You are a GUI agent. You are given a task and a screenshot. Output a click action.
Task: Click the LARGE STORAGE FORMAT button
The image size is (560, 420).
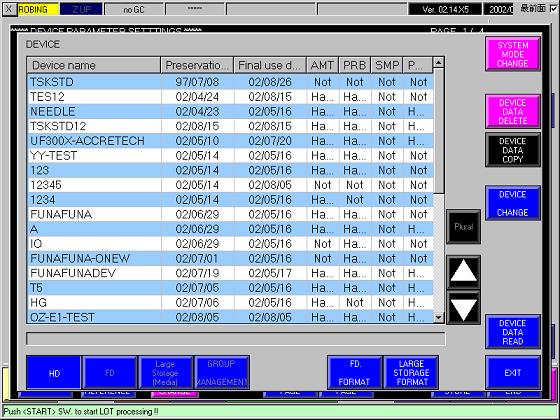pos(411,372)
